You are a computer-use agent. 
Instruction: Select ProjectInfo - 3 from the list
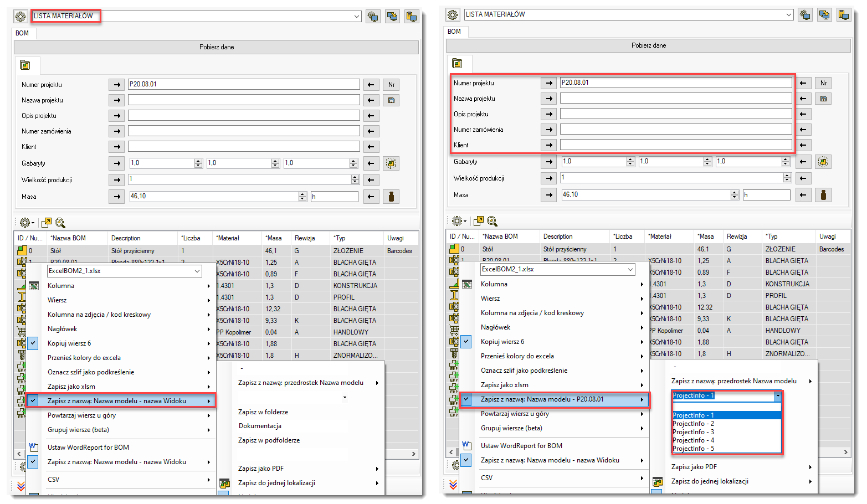click(x=693, y=432)
